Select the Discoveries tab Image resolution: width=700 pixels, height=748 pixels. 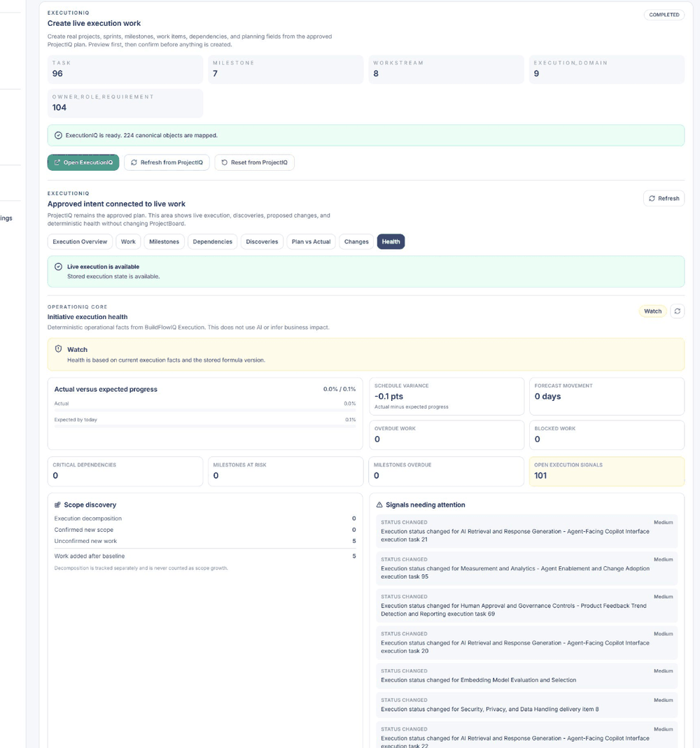(262, 241)
